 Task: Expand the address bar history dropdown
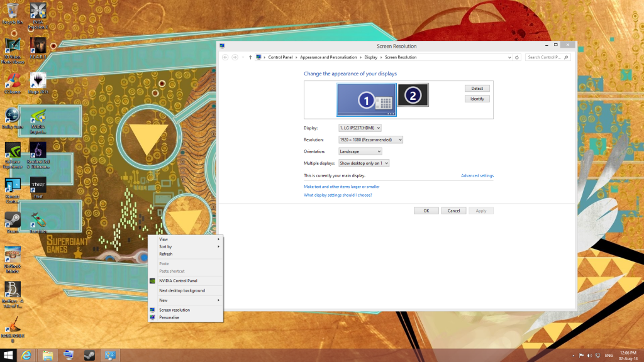coord(509,57)
